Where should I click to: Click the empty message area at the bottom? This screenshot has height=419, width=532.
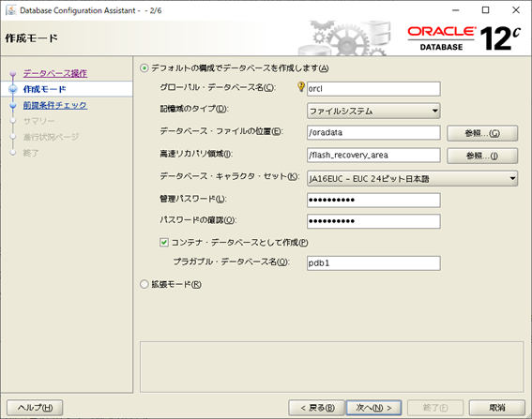click(x=332, y=367)
